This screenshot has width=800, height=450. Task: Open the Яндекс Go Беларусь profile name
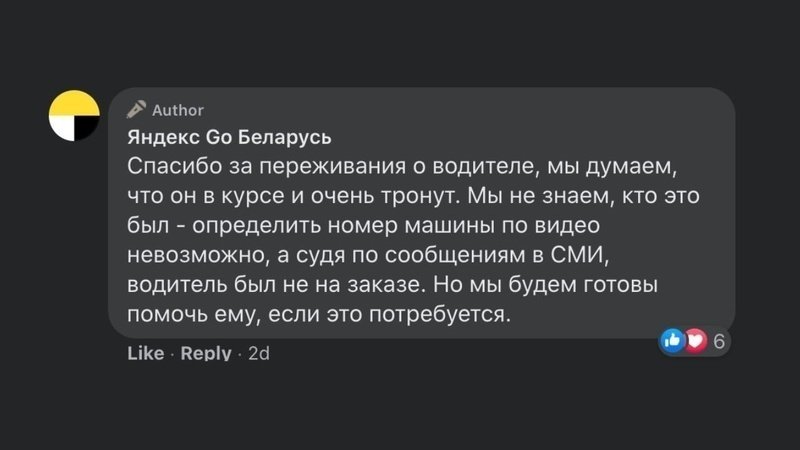229,136
